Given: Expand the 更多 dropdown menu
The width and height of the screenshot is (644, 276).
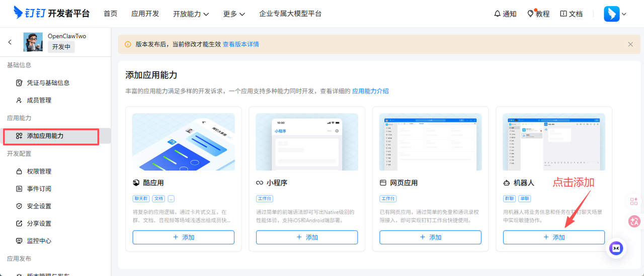Looking at the screenshot, I should 234,14.
